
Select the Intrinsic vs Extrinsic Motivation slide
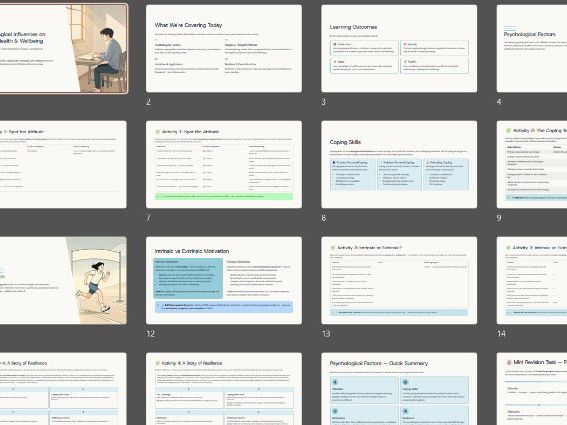(224, 280)
